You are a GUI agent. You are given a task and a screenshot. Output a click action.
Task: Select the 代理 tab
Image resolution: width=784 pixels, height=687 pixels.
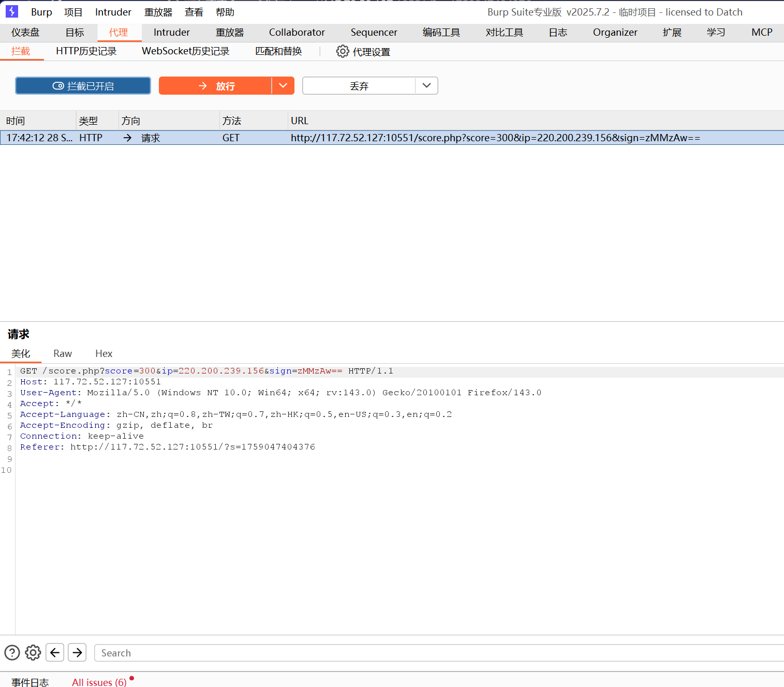[119, 32]
